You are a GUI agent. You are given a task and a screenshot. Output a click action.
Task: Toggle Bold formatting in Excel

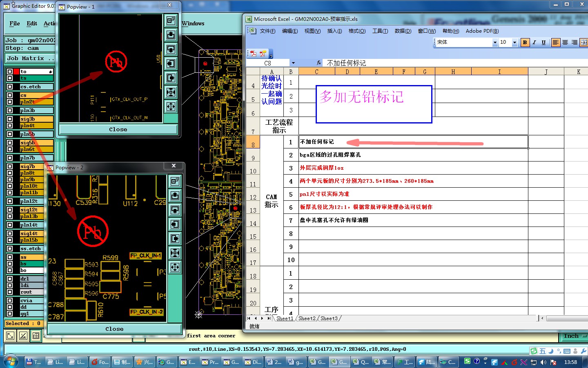pos(525,42)
